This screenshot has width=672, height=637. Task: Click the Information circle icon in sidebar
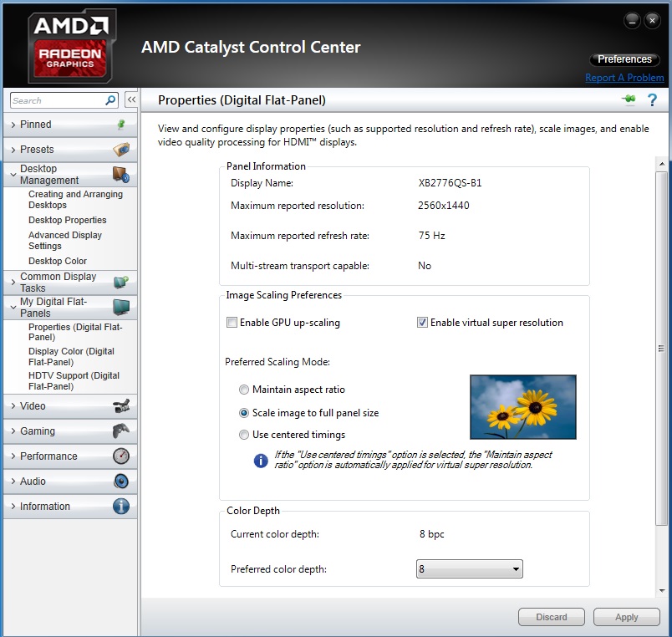click(x=121, y=507)
